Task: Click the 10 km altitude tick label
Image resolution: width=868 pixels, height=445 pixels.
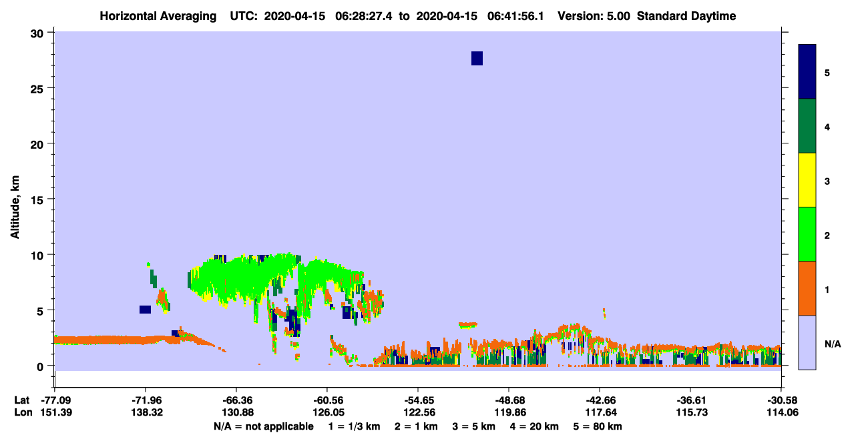Action: [x=39, y=255]
